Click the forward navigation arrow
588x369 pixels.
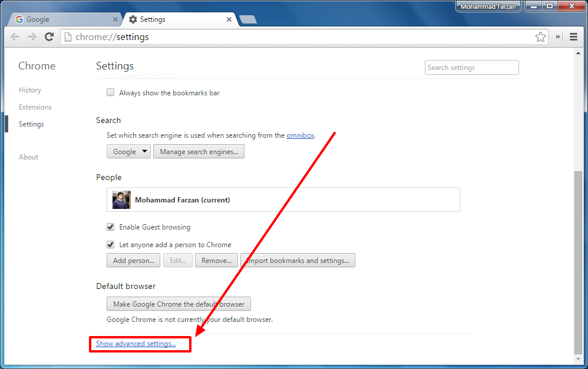[32, 36]
